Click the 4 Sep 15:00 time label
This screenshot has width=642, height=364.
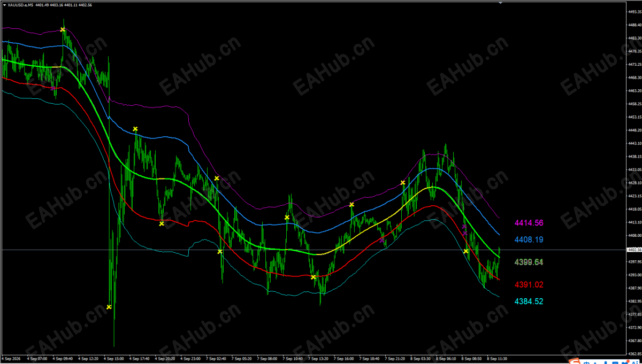pos(114,359)
